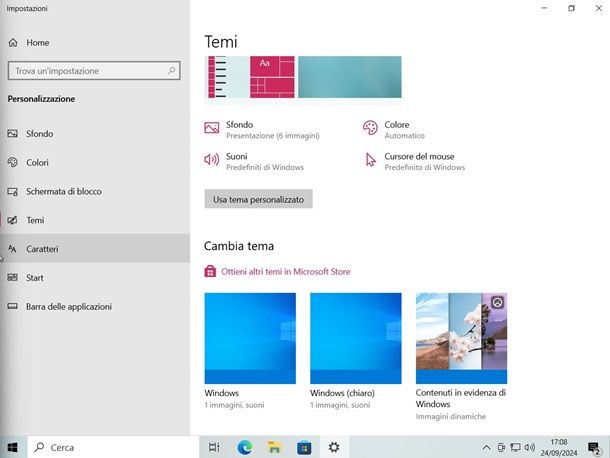Click the network icon in system tray
Viewport: 610px width, 458px height.
tap(515, 447)
